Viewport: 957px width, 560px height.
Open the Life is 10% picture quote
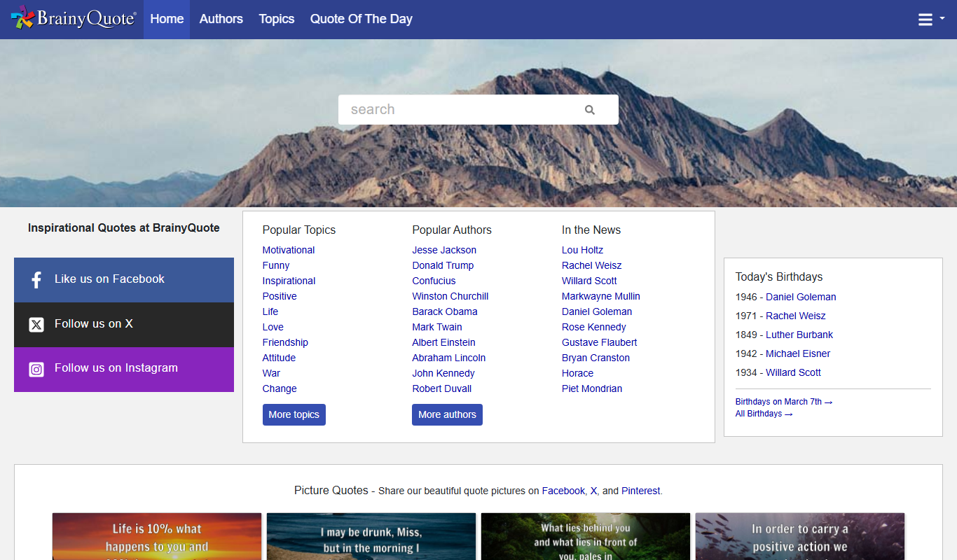[157, 536]
